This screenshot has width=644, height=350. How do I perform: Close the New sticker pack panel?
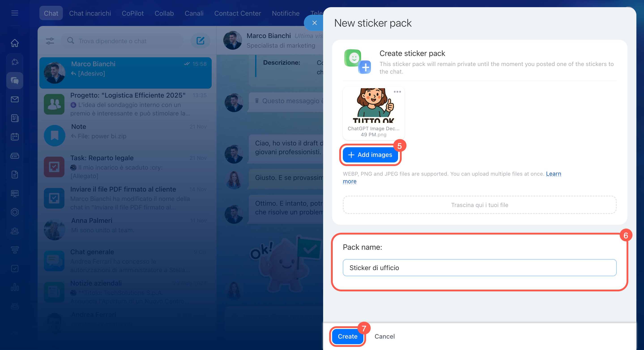point(314,23)
